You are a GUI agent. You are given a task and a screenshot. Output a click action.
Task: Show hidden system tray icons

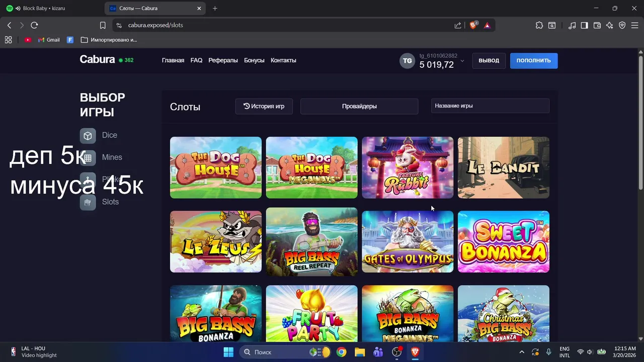pos(522,352)
